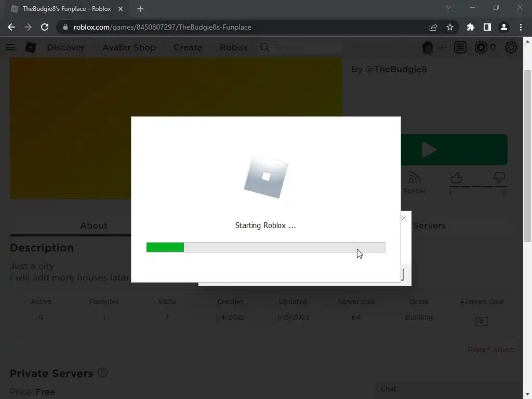
Task: Click the Roblox logo home icon
Action: pos(31,47)
